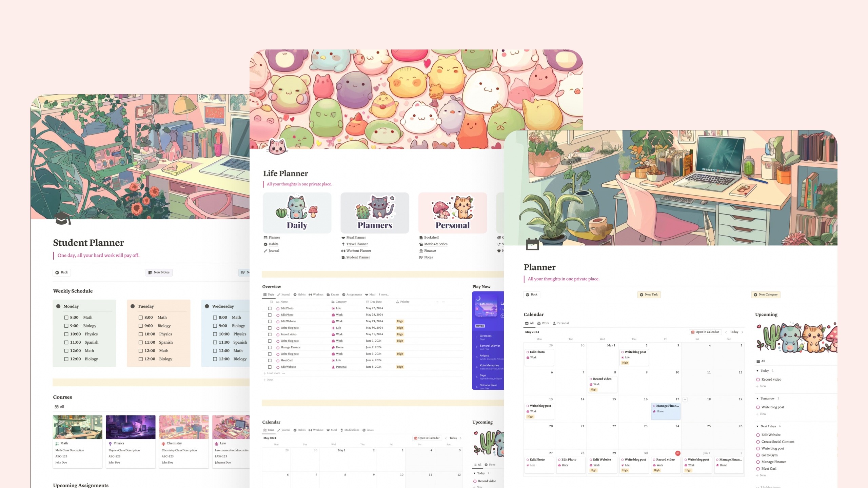Toggle Tuesday 9:00 Biology checkbox
Image resolution: width=868 pixels, height=488 pixels.
pyautogui.click(x=141, y=325)
